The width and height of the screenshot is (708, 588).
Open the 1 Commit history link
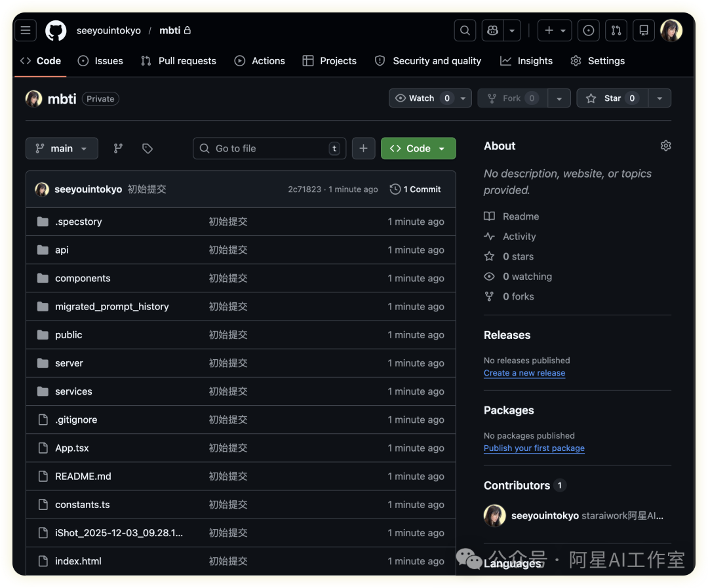[415, 189]
